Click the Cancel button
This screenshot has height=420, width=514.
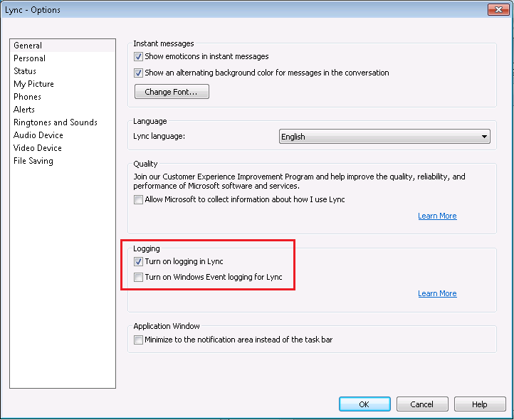(x=422, y=404)
